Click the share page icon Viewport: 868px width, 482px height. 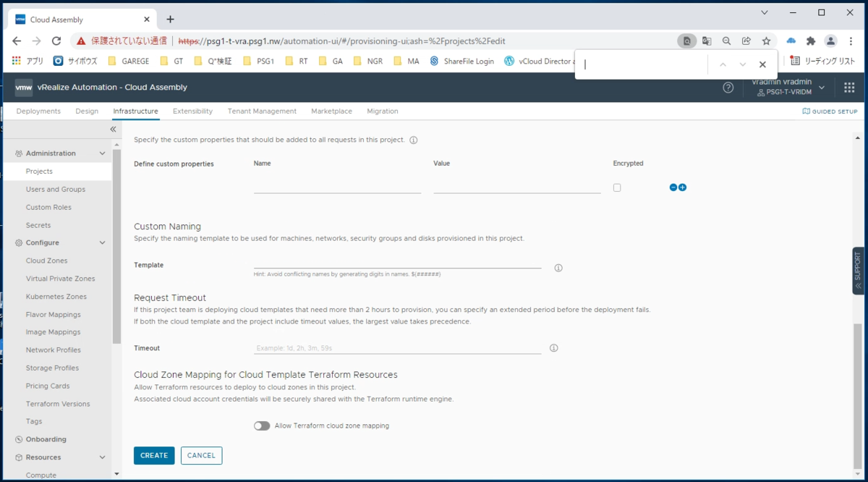[746, 41]
